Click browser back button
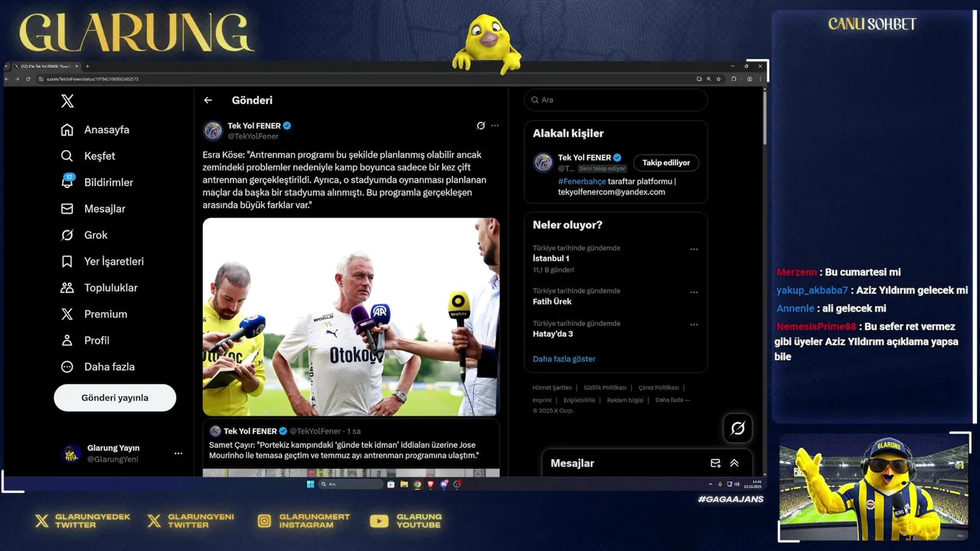Image resolution: width=980 pixels, height=551 pixels. (8, 79)
